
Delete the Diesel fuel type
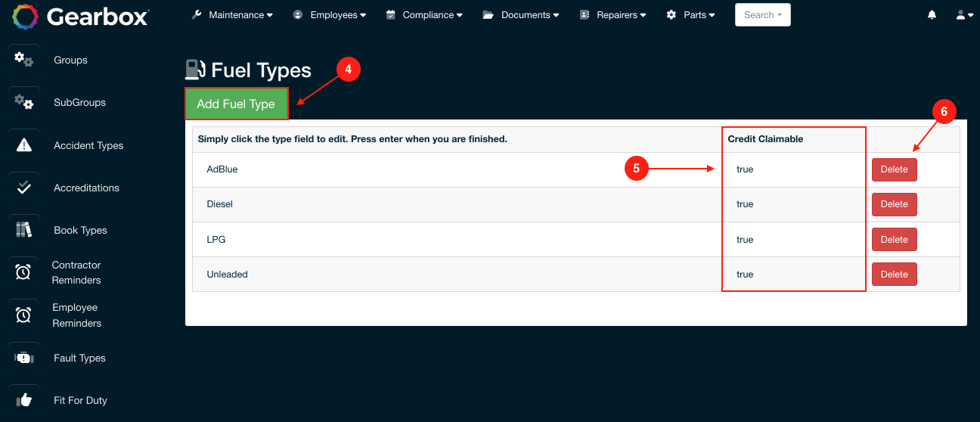pyautogui.click(x=894, y=204)
